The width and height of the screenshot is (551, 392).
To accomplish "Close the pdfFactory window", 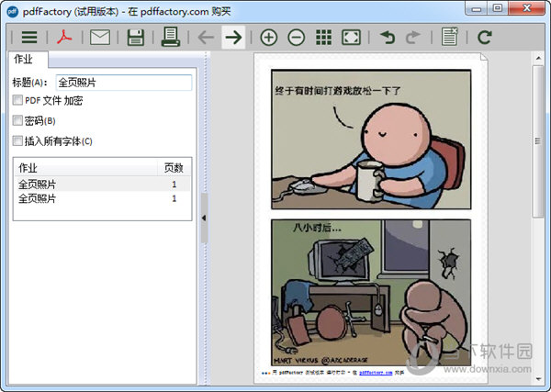I will [x=526, y=8].
